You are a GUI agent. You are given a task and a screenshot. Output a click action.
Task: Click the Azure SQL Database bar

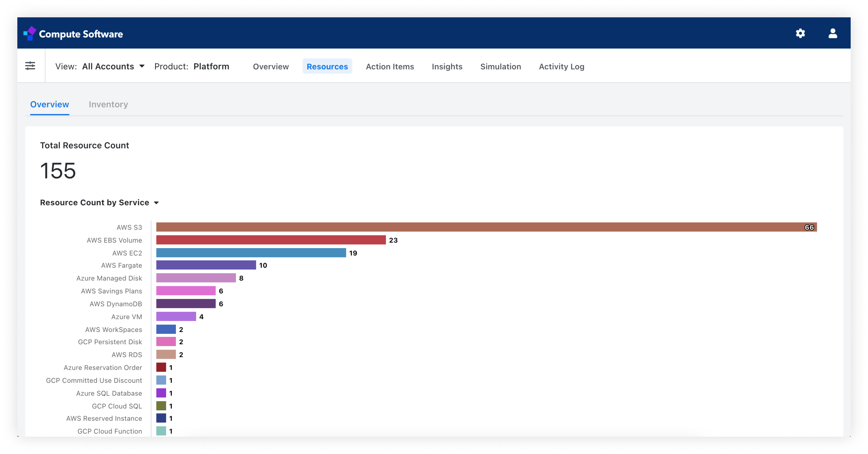(161, 393)
